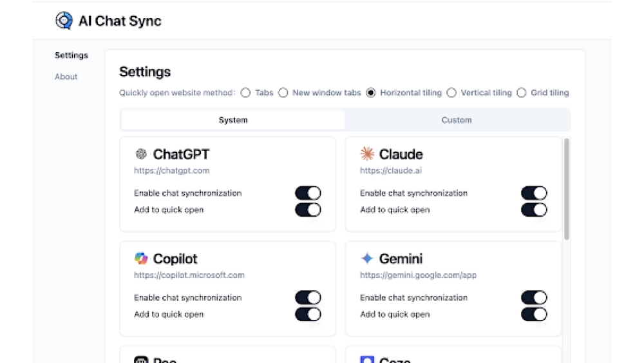644x363 pixels.
Task: Click the Copilot colorful logo icon
Action: 141,259
